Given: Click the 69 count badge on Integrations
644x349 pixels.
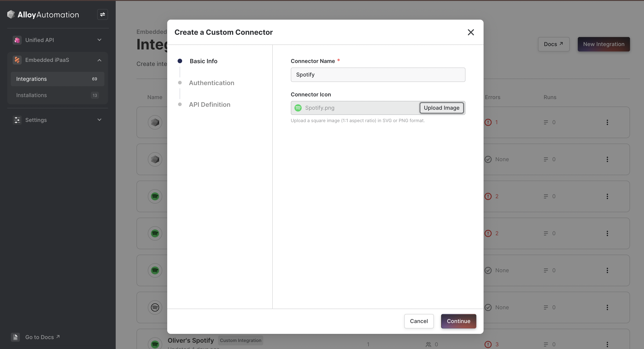Looking at the screenshot, I should coord(94,79).
